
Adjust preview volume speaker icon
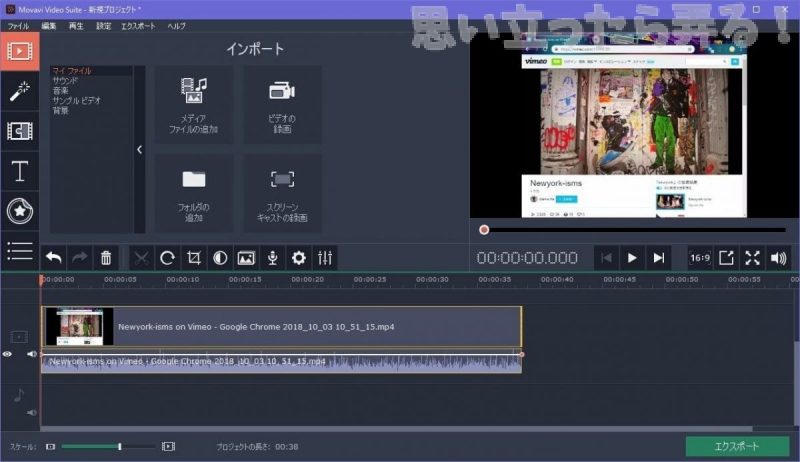(778, 258)
